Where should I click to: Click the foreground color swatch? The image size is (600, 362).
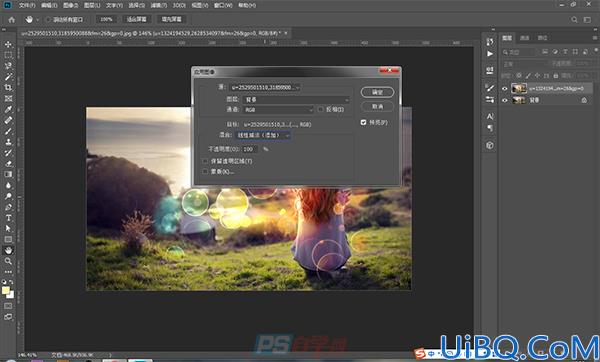5,290
